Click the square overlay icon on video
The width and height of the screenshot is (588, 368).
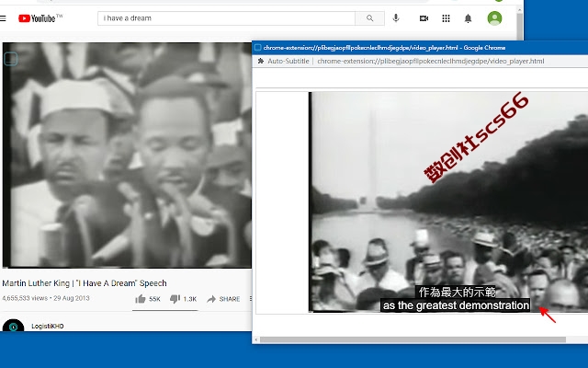[x=11, y=59]
